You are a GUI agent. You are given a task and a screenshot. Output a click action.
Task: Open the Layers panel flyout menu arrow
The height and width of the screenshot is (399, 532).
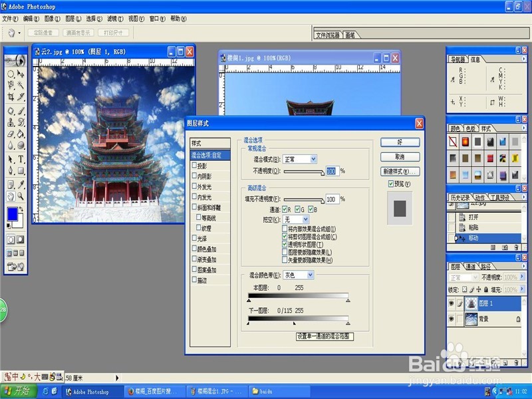click(524, 267)
